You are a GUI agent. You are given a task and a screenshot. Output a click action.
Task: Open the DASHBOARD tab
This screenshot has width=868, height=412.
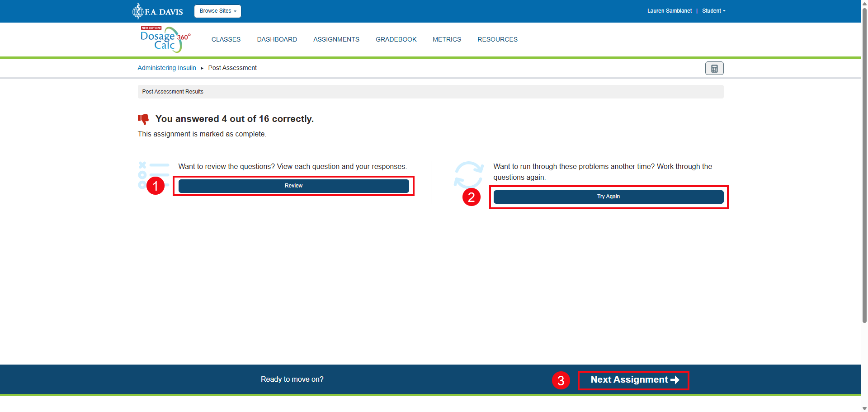coord(277,39)
